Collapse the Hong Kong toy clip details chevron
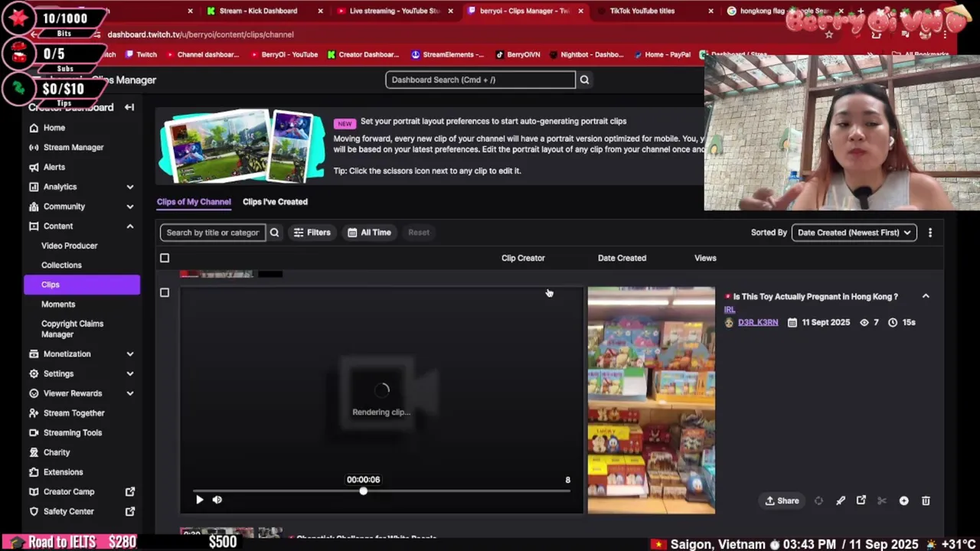 pyautogui.click(x=926, y=296)
